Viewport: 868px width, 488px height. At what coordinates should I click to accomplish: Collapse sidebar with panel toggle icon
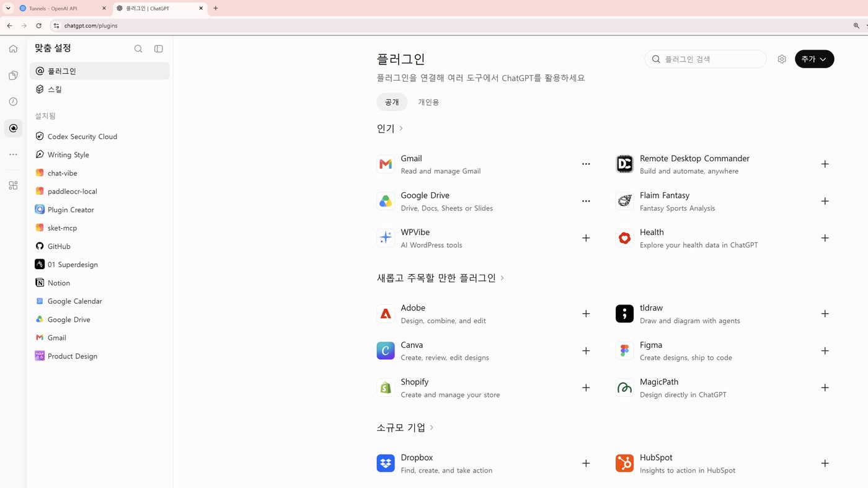click(x=159, y=49)
